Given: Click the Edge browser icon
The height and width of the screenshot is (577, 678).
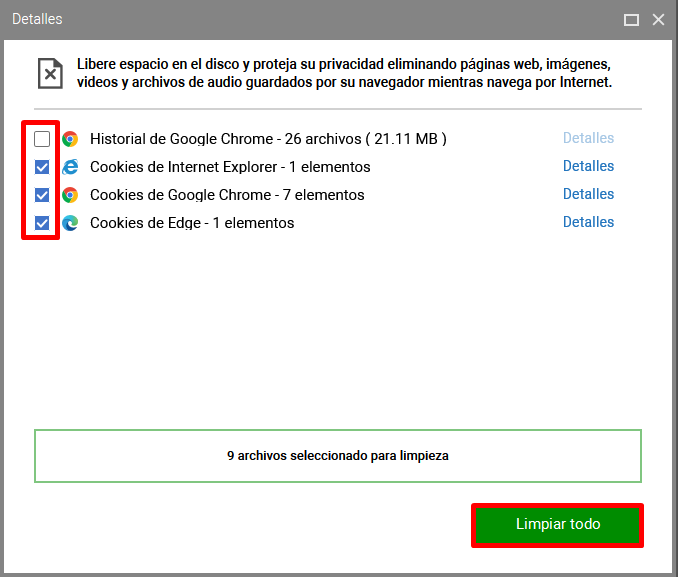Looking at the screenshot, I should pyautogui.click(x=70, y=223).
